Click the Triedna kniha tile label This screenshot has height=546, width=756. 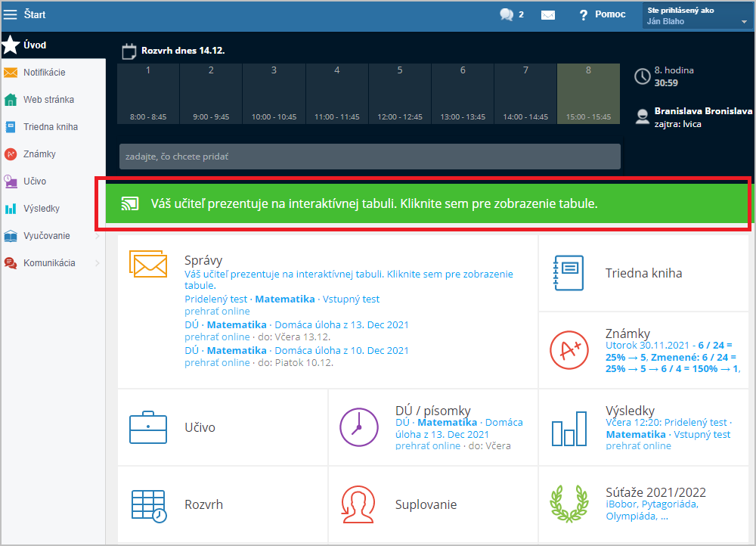pos(643,273)
